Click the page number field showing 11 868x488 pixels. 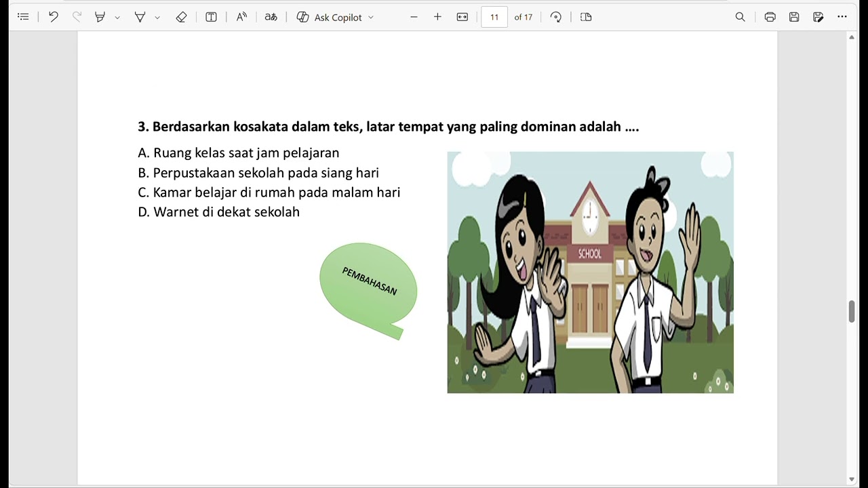(494, 17)
